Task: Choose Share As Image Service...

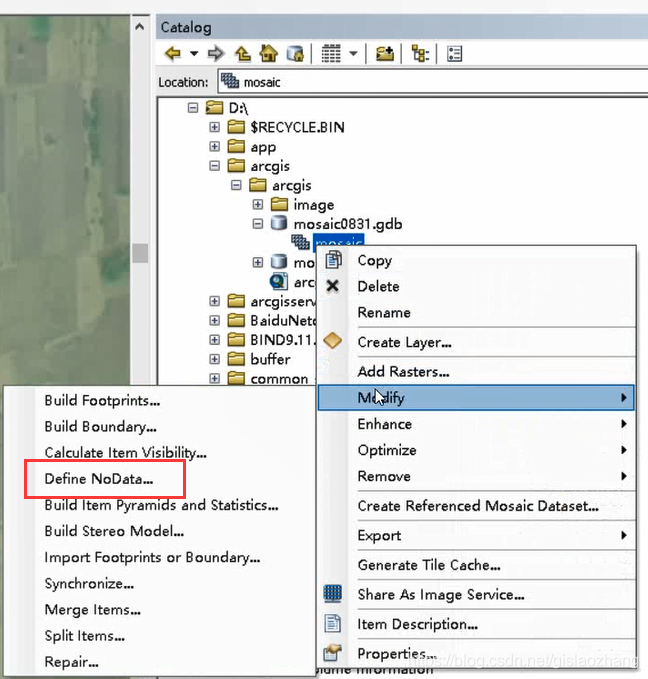Action: [476, 595]
